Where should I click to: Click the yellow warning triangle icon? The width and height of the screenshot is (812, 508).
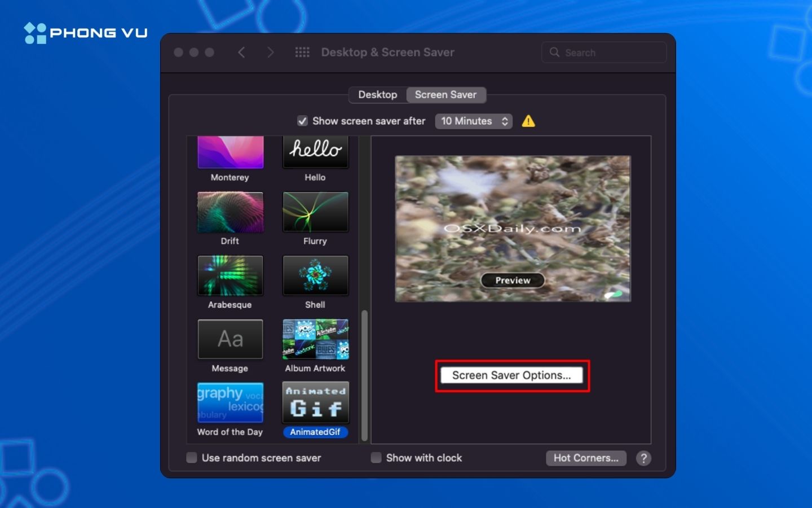pos(528,121)
